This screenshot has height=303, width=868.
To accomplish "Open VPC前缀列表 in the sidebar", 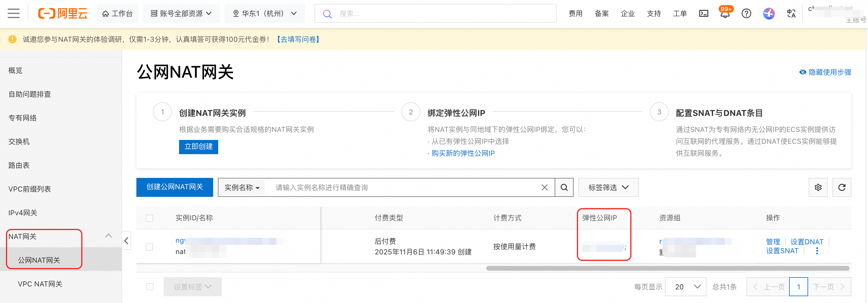I will click(x=30, y=189).
